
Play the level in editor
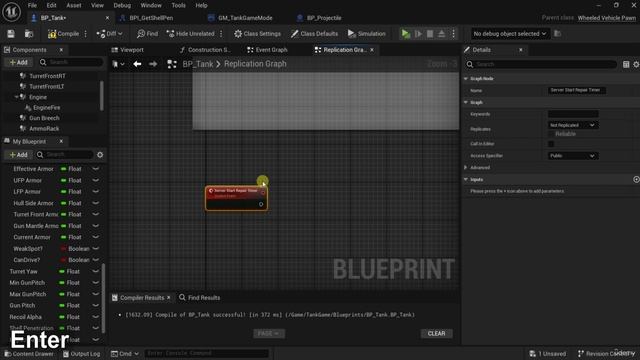pyautogui.click(x=405, y=34)
